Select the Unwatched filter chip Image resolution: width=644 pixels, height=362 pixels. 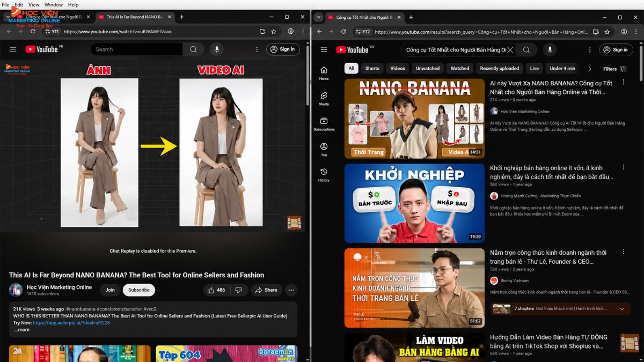(428, 68)
